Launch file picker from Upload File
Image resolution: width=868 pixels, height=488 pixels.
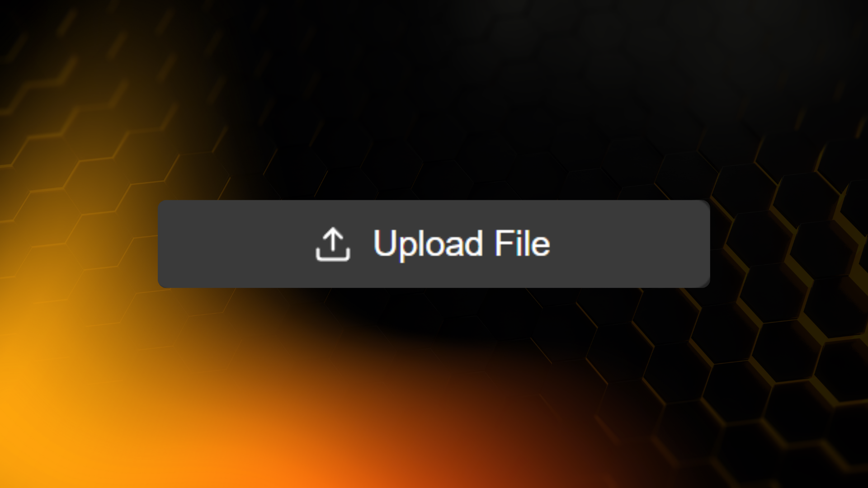tap(434, 244)
